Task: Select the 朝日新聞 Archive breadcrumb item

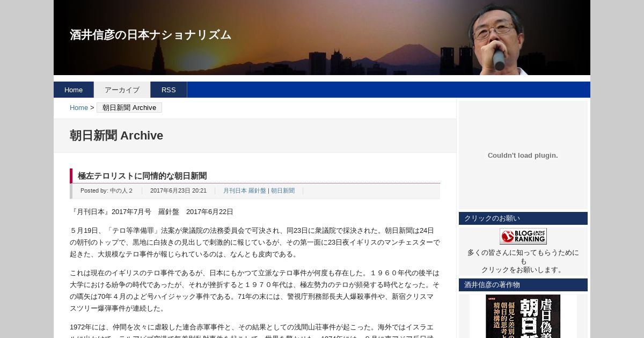Action: coord(129,107)
